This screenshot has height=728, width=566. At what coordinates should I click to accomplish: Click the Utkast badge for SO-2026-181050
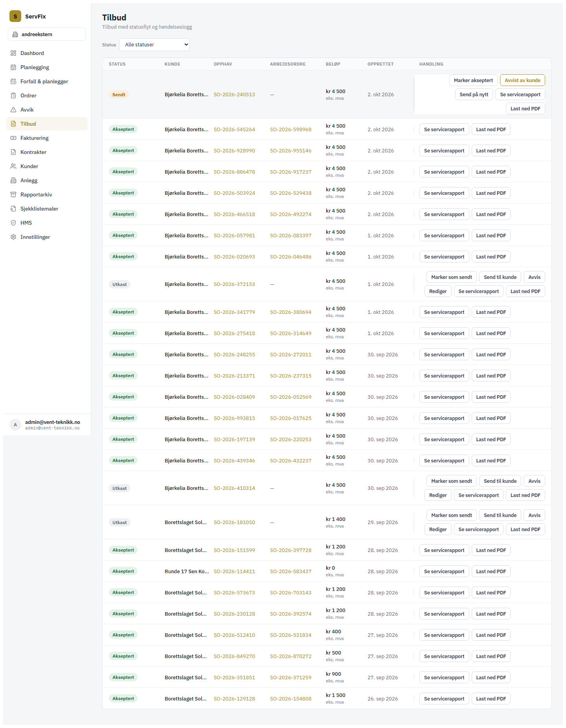click(119, 523)
